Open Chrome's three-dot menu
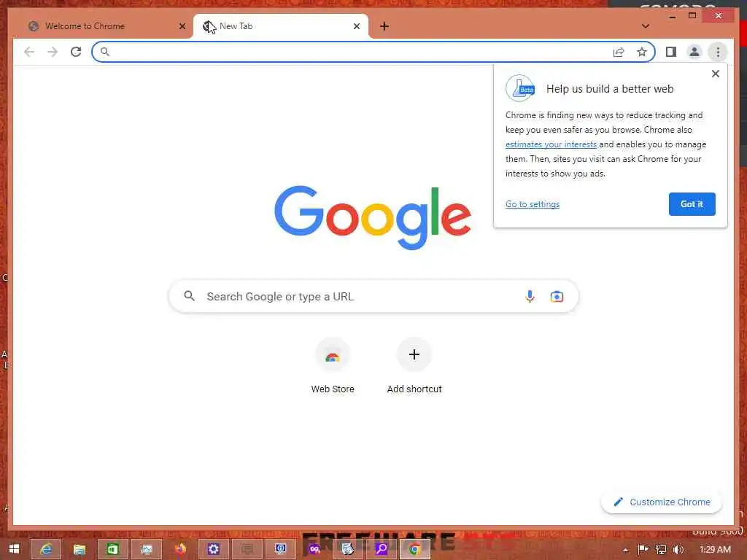747x560 pixels. point(718,52)
